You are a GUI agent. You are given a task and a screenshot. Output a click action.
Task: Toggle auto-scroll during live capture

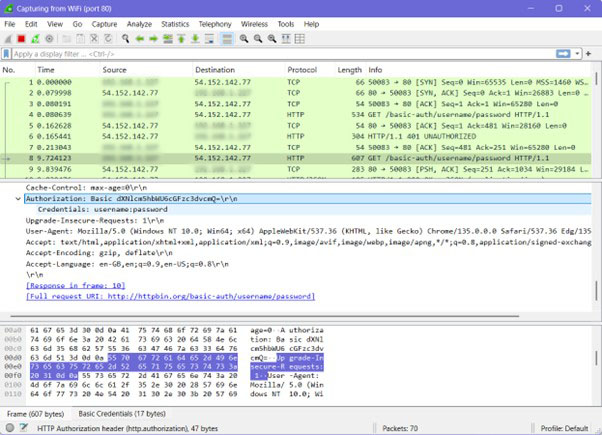tap(211, 38)
